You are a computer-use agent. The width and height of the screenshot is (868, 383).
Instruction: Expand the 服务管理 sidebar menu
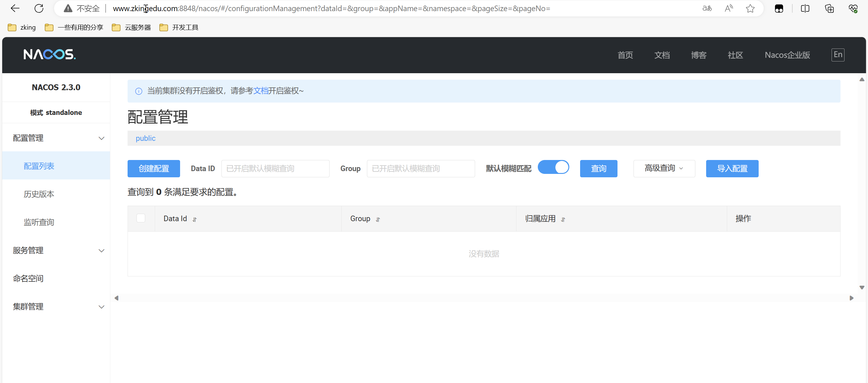56,250
